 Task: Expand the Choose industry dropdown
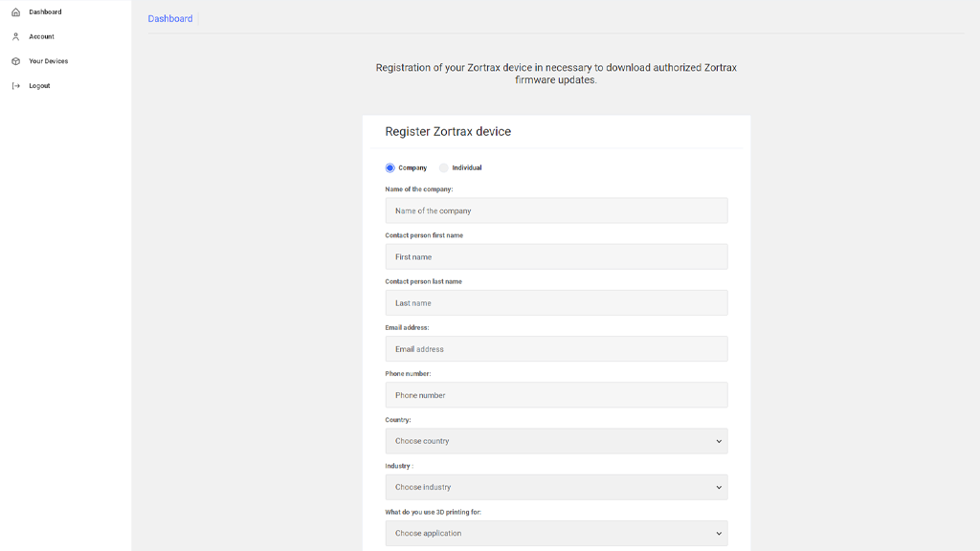point(555,487)
